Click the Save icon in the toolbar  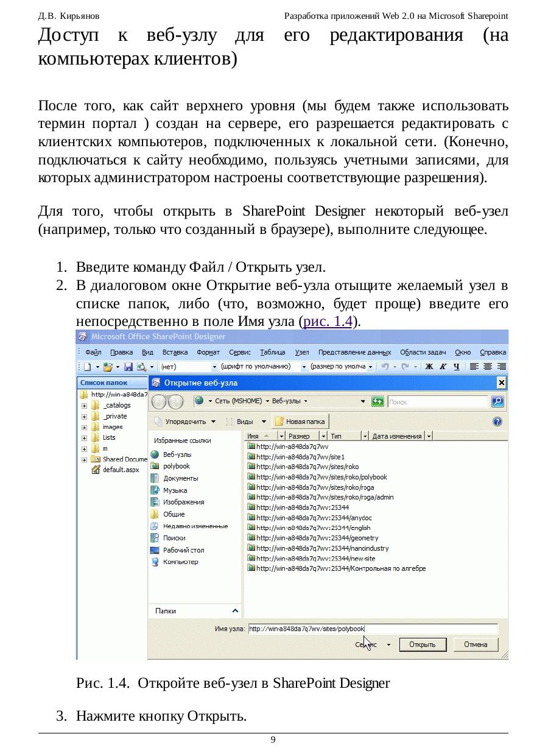coord(128,367)
